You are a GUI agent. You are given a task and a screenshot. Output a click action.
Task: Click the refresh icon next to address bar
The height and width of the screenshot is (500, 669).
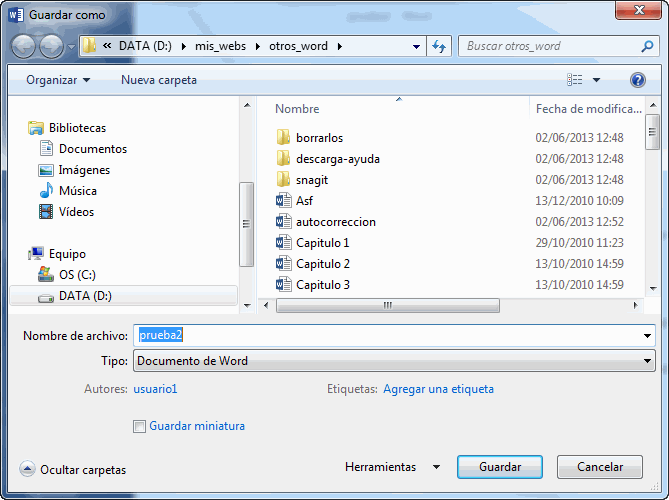[438, 46]
